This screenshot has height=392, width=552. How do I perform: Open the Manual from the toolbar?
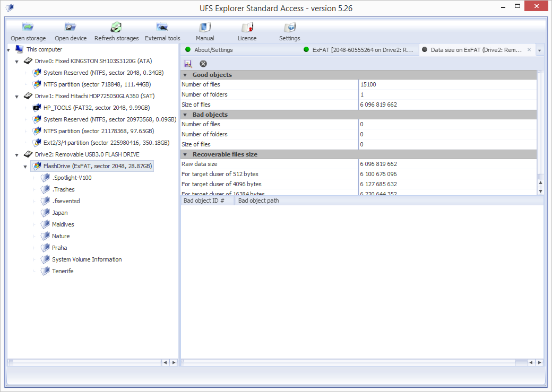[205, 28]
